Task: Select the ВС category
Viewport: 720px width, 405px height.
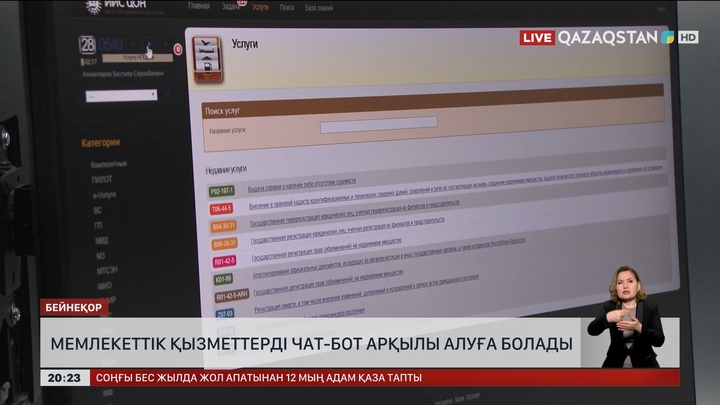Action: (x=97, y=210)
